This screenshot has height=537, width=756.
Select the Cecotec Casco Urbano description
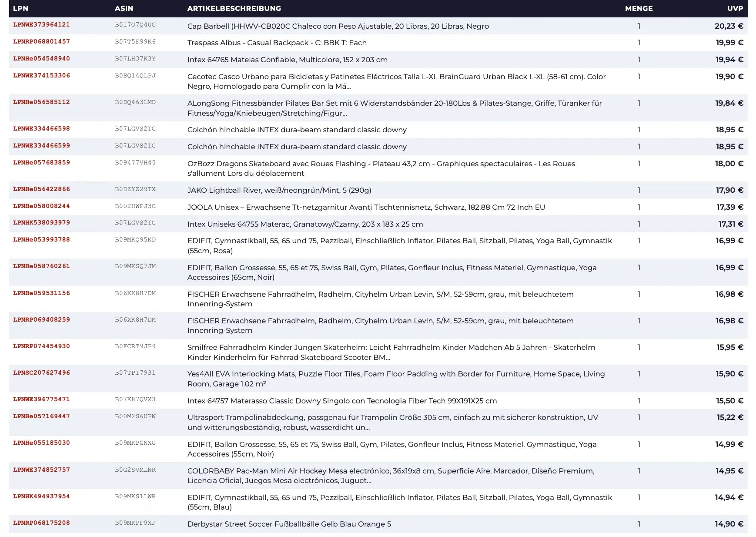click(x=397, y=81)
